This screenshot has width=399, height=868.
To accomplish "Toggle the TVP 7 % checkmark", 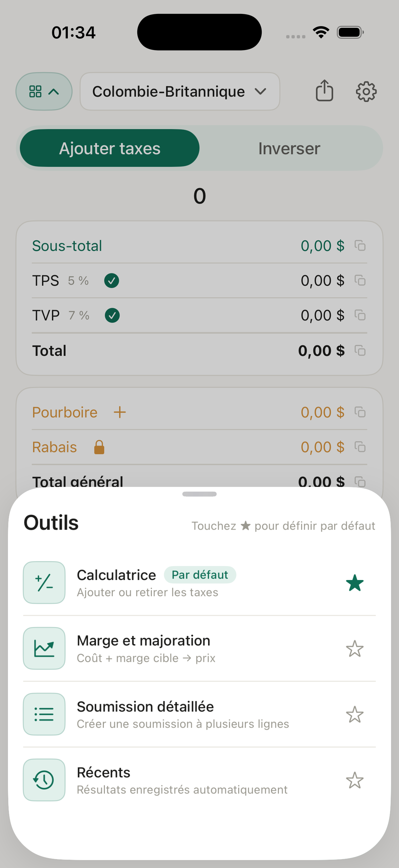I will [x=112, y=315].
